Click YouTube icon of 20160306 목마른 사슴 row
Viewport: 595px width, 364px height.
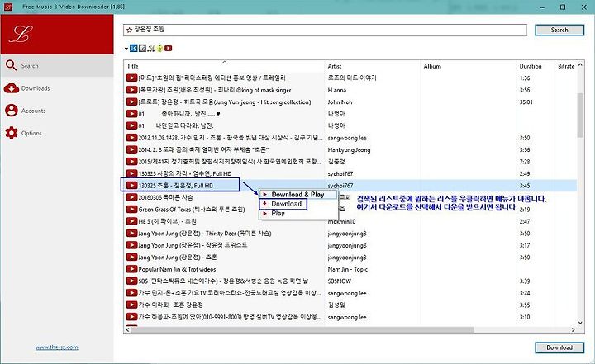click(x=131, y=197)
